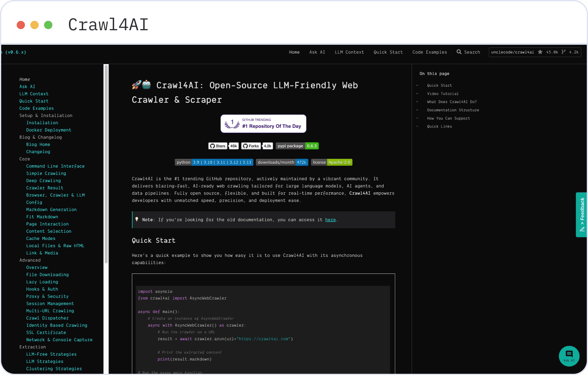Jump to What Does Crawl4AI Do?

tap(452, 102)
